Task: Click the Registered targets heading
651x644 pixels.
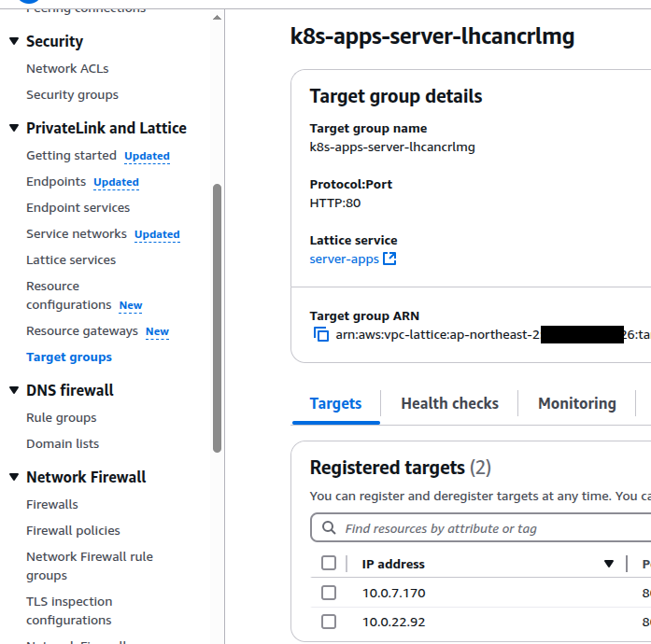Action: 388,468
